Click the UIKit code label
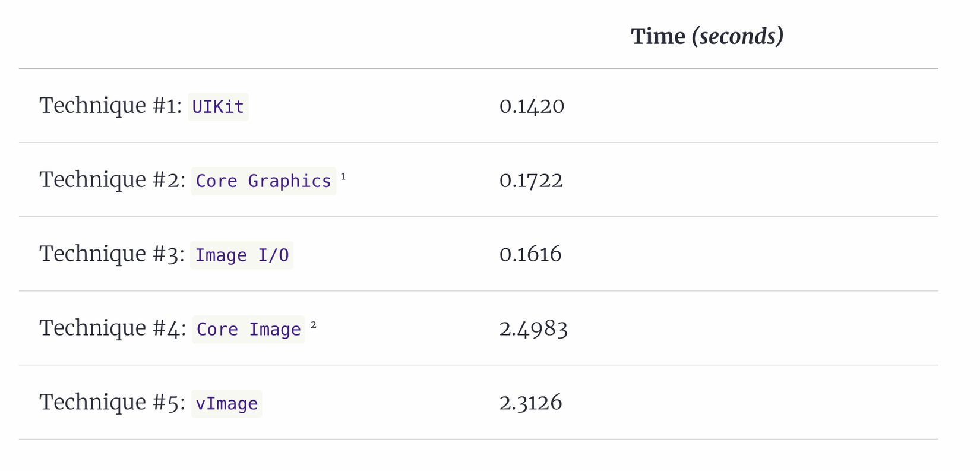This screenshot has height=471, width=980. [x=218, y=107]
